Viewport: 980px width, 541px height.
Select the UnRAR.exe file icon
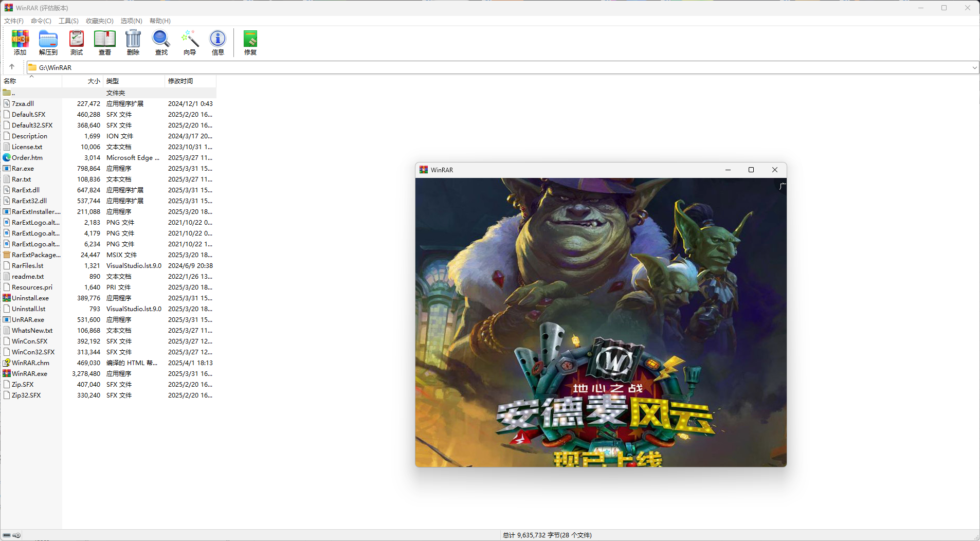coord(7,319)
